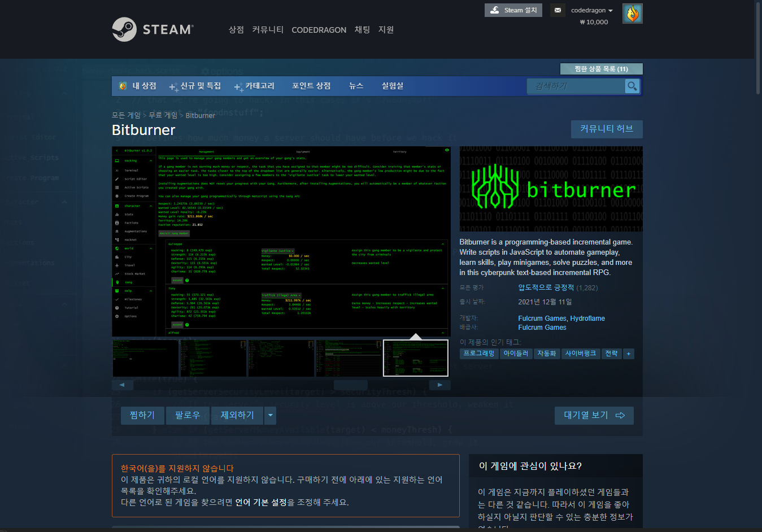The image size is (762, 532).
Task: Click the 대기열 보기 button
Action: pyautogui.click(x=594, y=415)
